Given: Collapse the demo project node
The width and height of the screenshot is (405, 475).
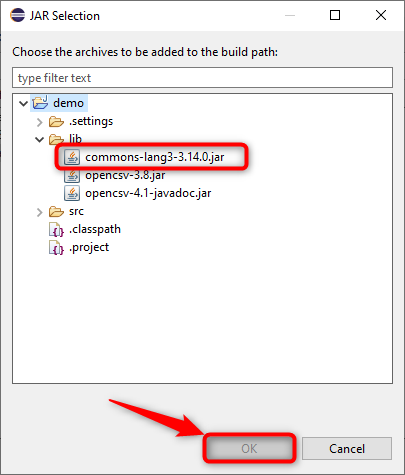Looking at the screenshot, I should pos(23,103).
